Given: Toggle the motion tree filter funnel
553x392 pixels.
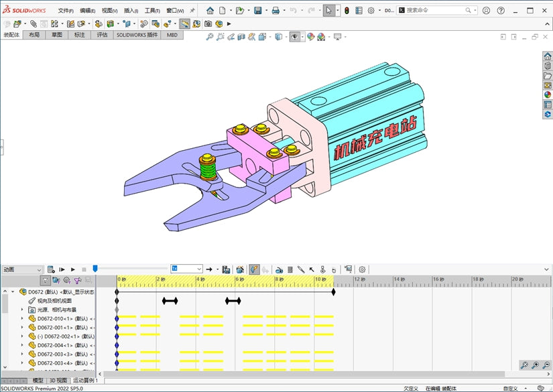Looking at the screenshot, I should (45, 280).
